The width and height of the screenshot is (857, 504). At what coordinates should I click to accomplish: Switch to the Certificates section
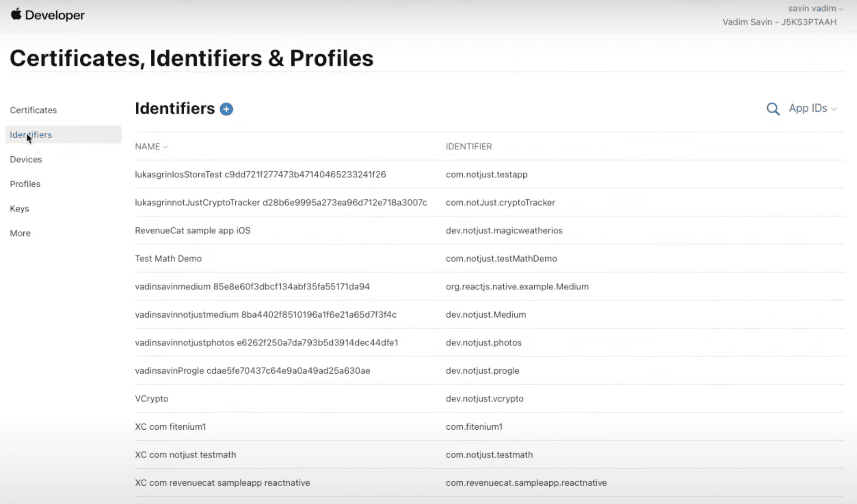click(33, 110)
